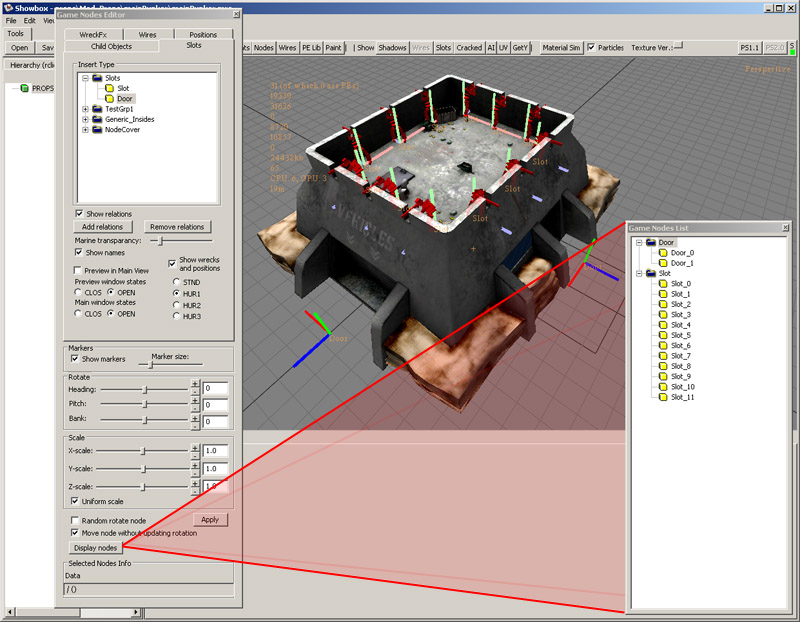This screenshot has width=800, height=622.
Task: Toggle Particles checkbox in toolbar
Action: click(x=591, y=47)
